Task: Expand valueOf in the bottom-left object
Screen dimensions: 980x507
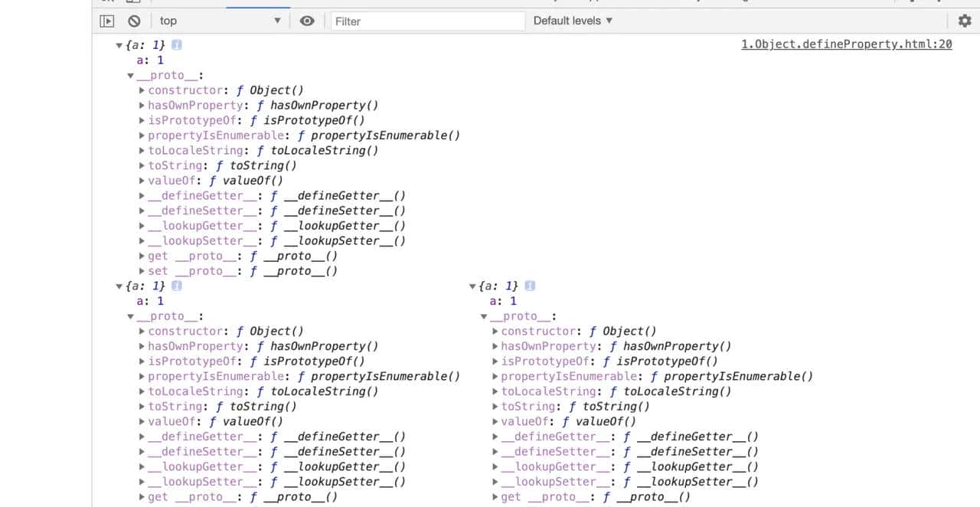Action: [142, 421]
